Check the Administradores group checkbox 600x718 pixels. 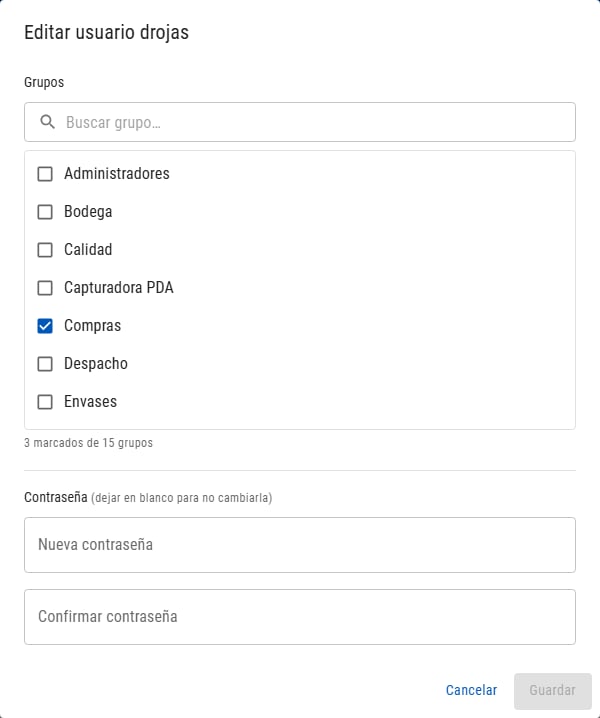[45, 174]
